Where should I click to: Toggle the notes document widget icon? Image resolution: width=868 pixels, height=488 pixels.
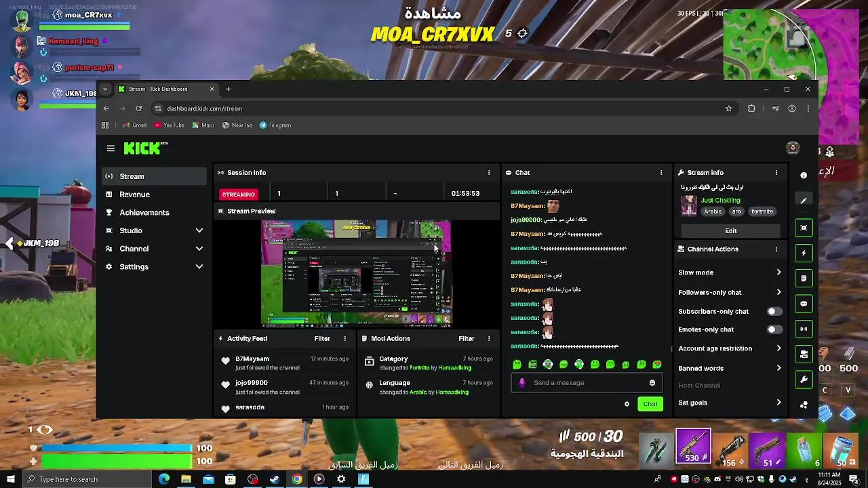[804, 279]
